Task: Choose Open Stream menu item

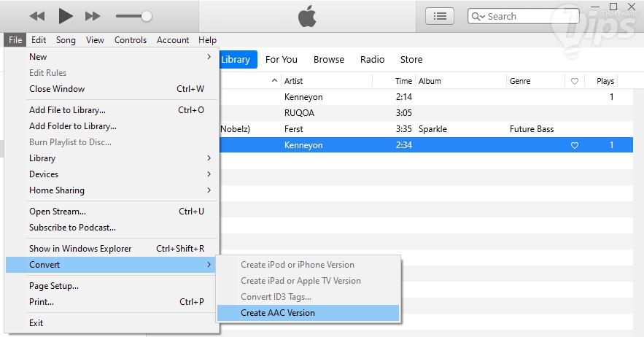Action: [x=112, y=212]
